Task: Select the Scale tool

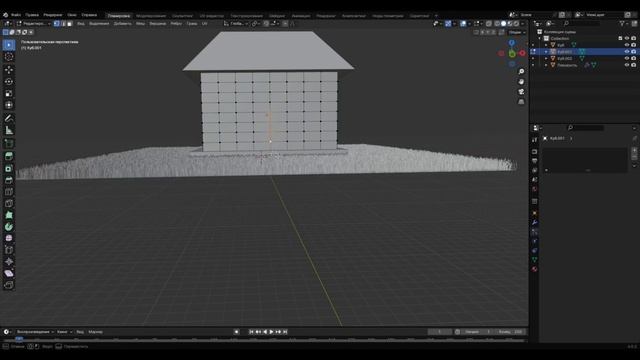Action: click(x=9, y=93)
